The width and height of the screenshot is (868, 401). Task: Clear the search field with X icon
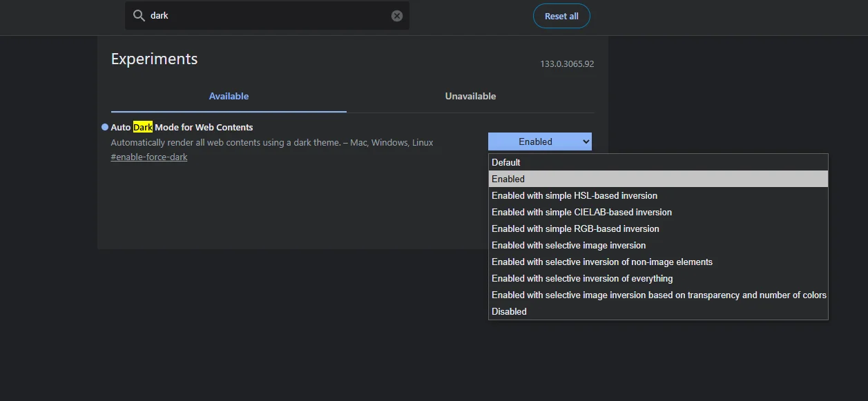click(397, 16)
